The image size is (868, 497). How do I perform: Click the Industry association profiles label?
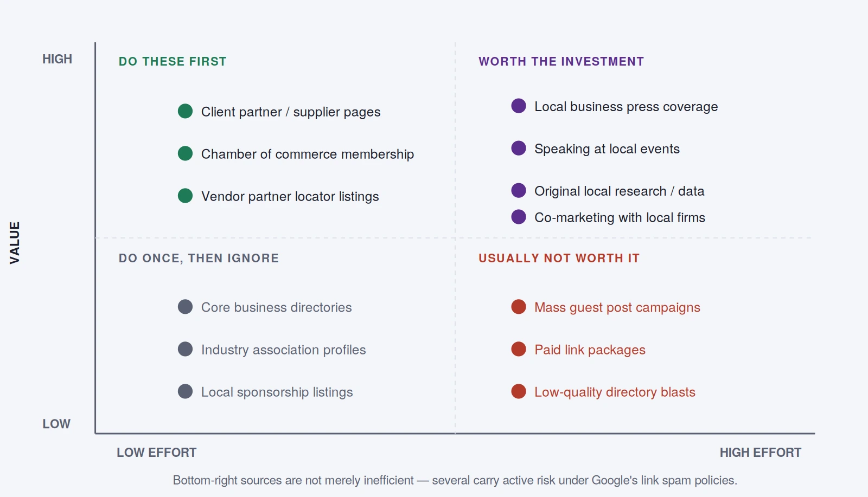pos(283,350)
